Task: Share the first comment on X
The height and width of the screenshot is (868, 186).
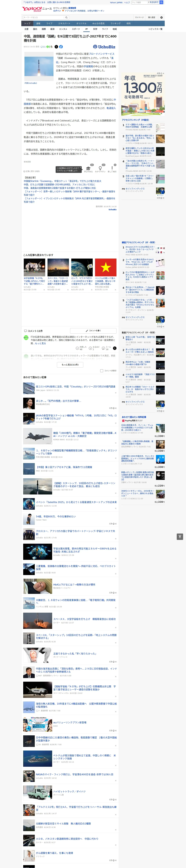Action: point(114,348)
